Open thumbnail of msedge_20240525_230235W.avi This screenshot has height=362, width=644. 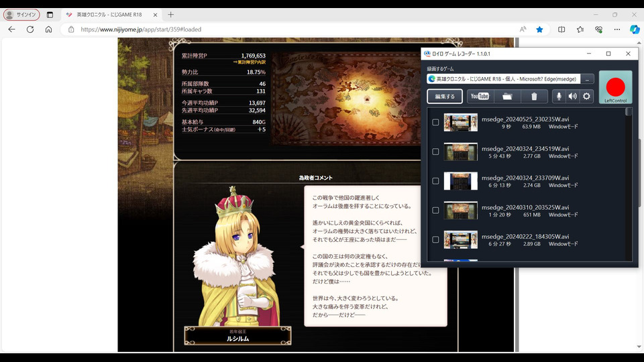[x=460, y=122]
